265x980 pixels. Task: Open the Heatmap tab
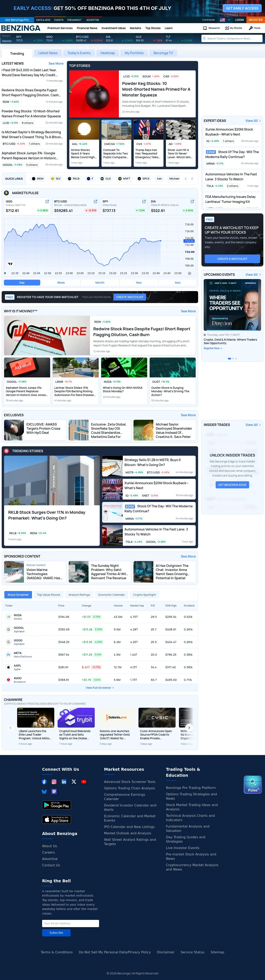coord(108,53)
